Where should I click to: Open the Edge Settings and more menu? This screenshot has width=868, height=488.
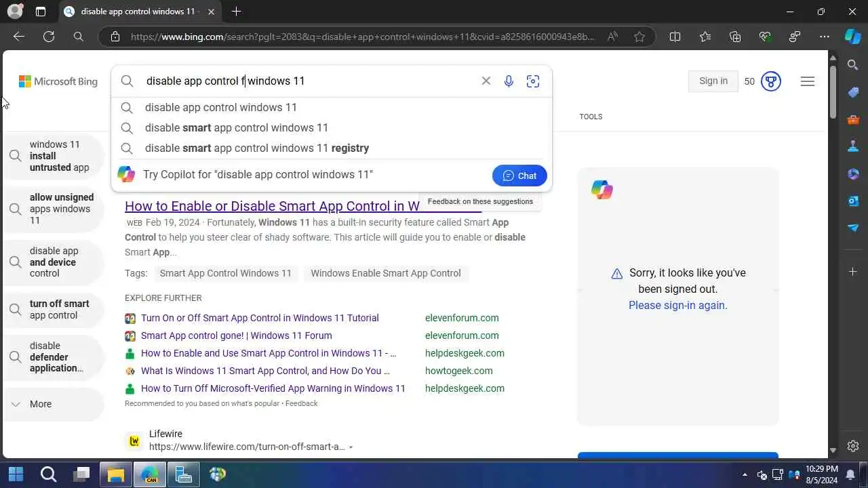click(x=825, y=37)
